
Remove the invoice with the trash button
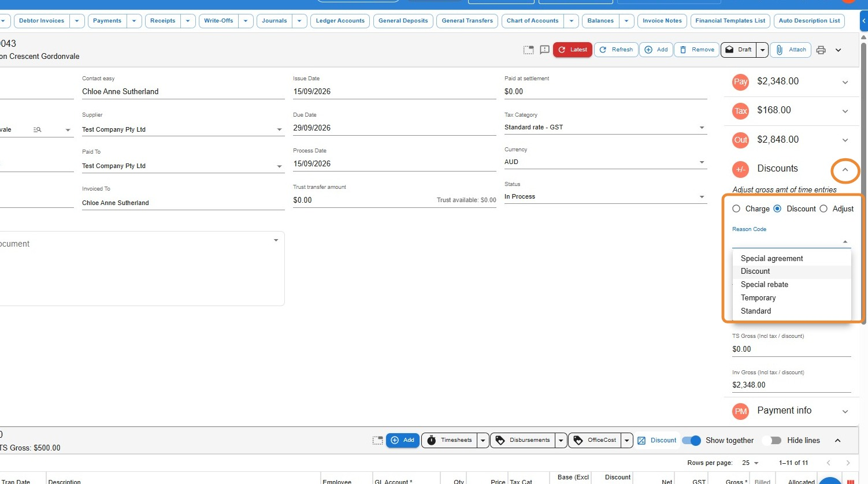(x=697, y=50)
